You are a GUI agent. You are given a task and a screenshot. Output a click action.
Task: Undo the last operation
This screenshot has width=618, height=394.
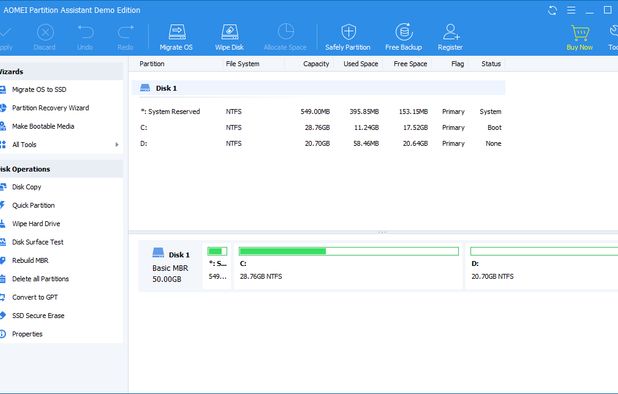click(85, 37)
